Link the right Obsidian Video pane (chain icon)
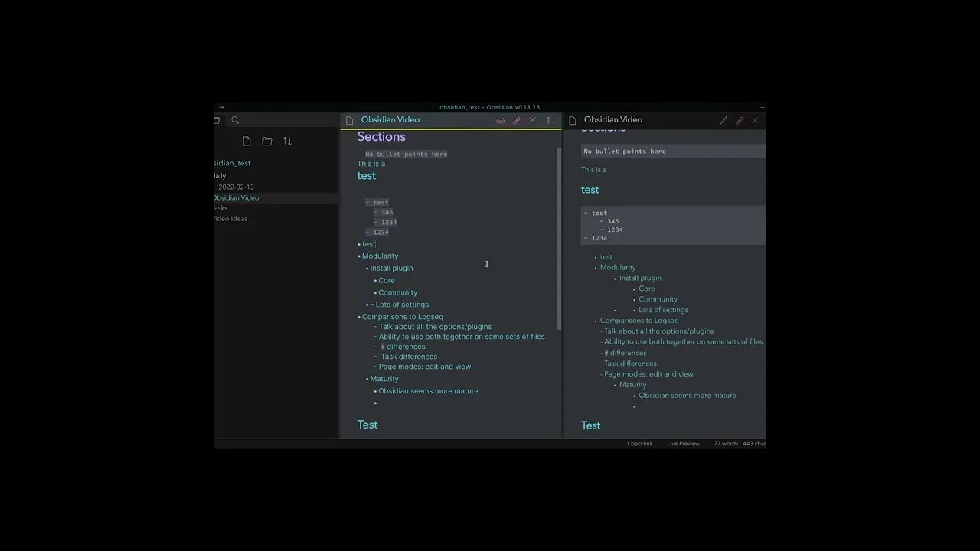Screen dimensions: 980x551 [739, 120]
